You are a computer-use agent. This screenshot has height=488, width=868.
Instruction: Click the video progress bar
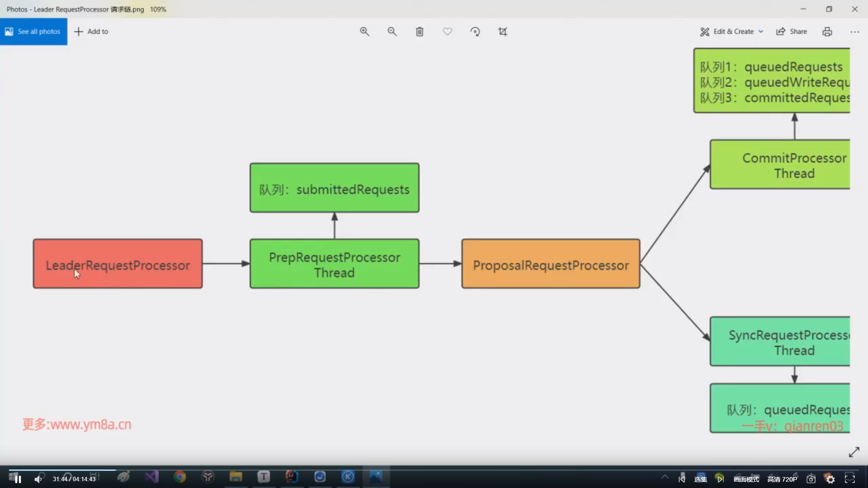tap(271, 470)
